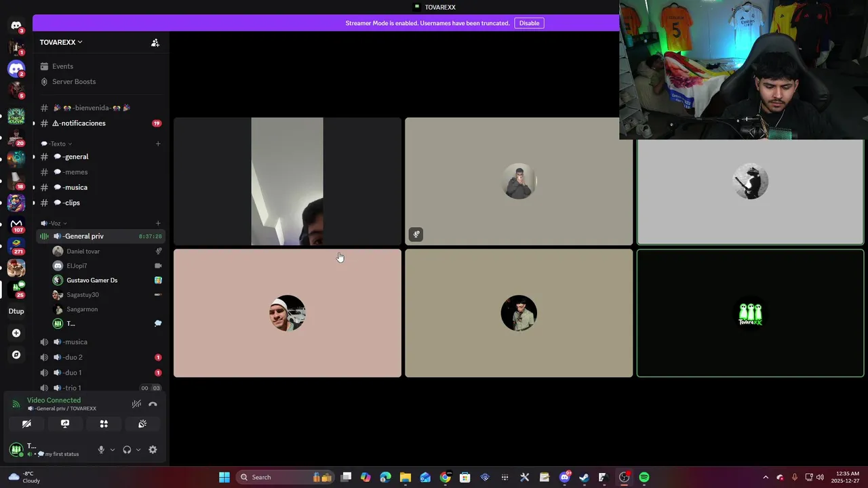Screen dimensions: 868x488
Task: Toggle noise suppression icon in the voice panel
Action: coord(136,404)
